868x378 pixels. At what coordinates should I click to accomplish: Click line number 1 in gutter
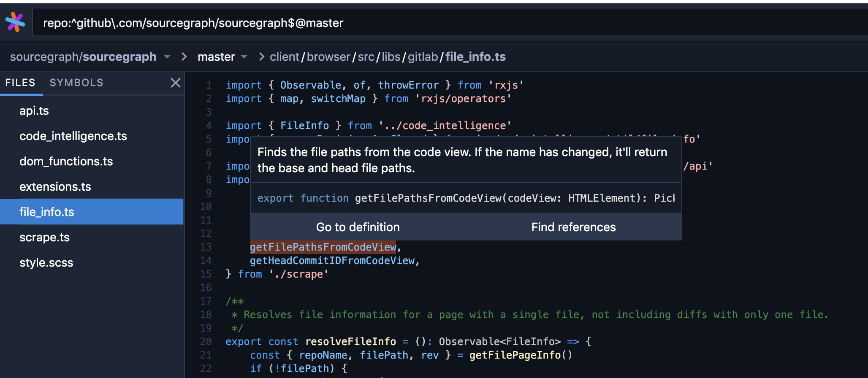click(209, 85)
